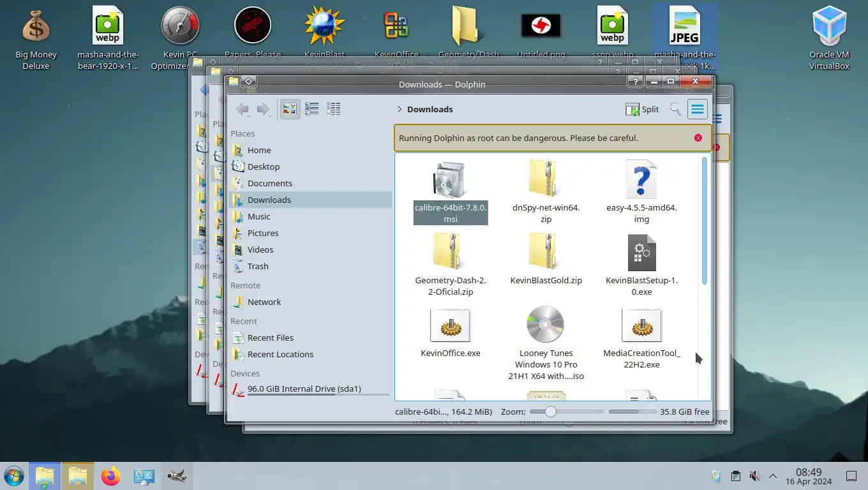Click the muted volume tray icon
The width and height of the screenshot is (868, 490).
click(x=754, y=476)
